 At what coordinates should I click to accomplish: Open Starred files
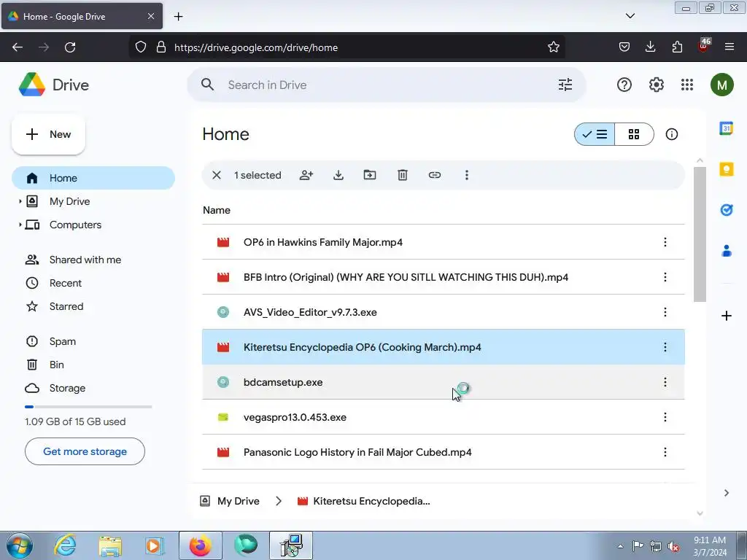pyautogui.click(x=66, y=306)
